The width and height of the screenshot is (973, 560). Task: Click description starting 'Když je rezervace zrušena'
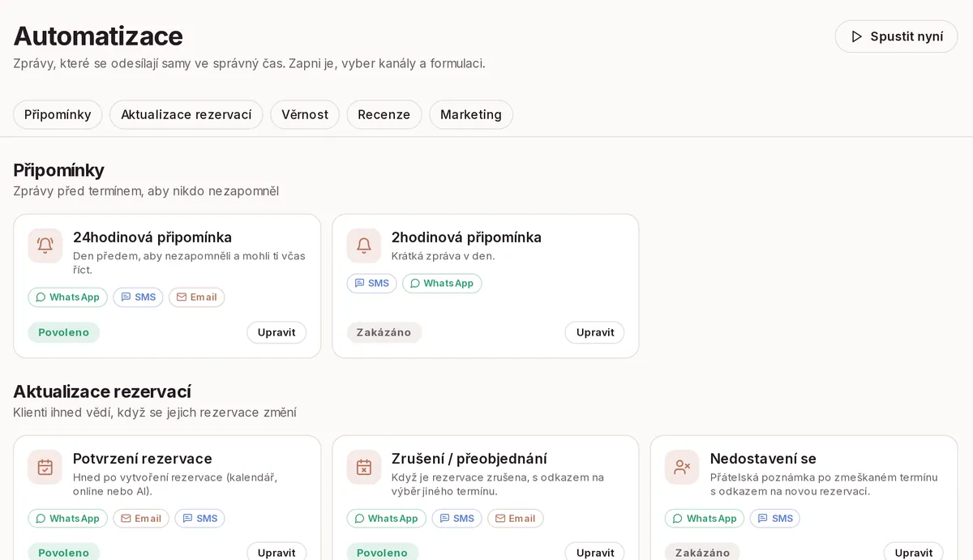498,484
